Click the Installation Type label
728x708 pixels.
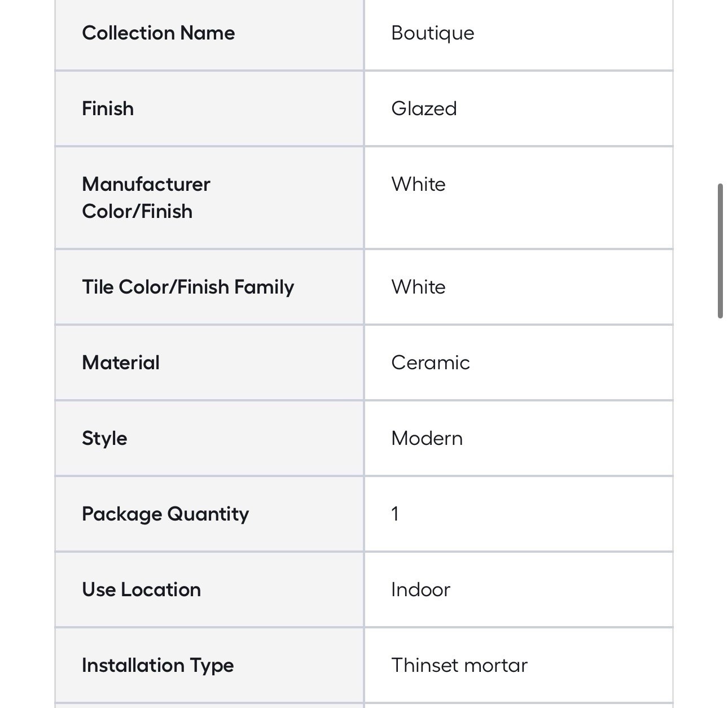tap(157, 665)
